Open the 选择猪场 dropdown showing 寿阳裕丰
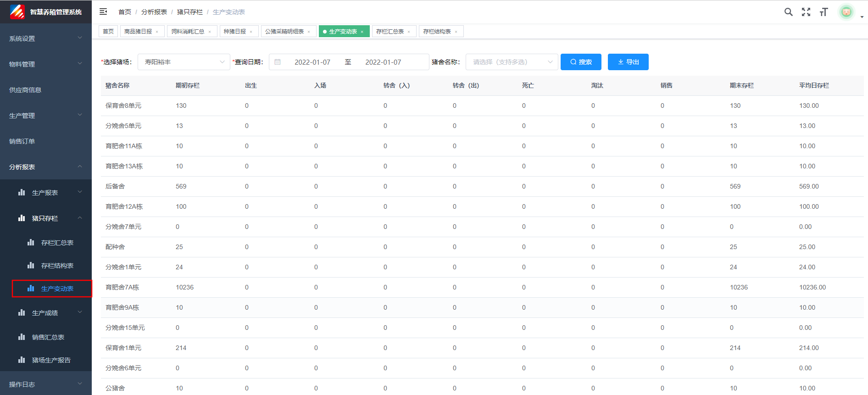Viewport: 868px width, 395px height. tap(184, 62)
